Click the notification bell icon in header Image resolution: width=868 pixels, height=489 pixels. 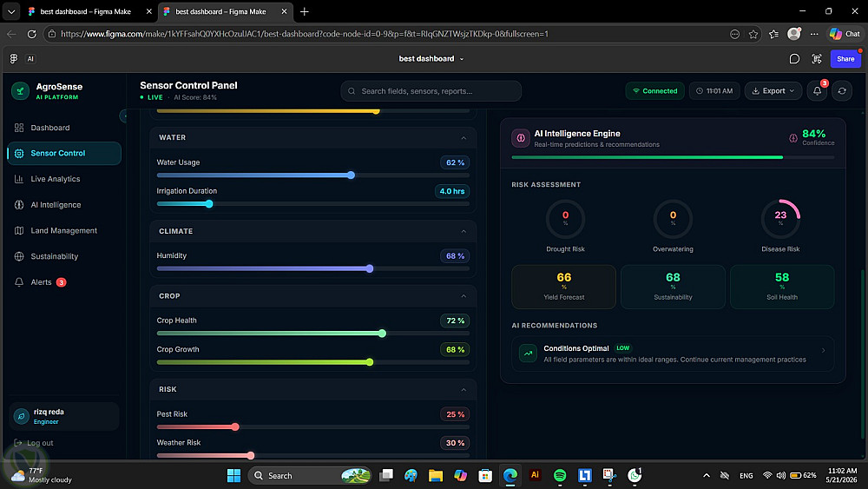coord(817,91)
